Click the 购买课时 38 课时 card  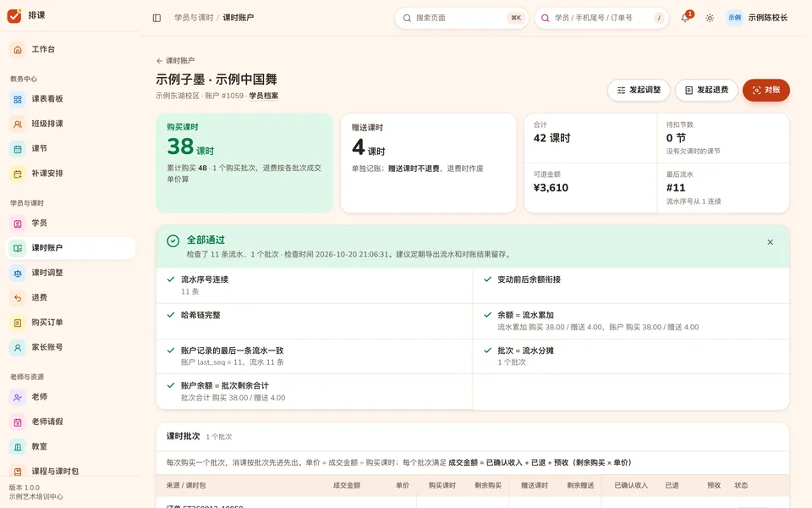[x=244, y=163]
